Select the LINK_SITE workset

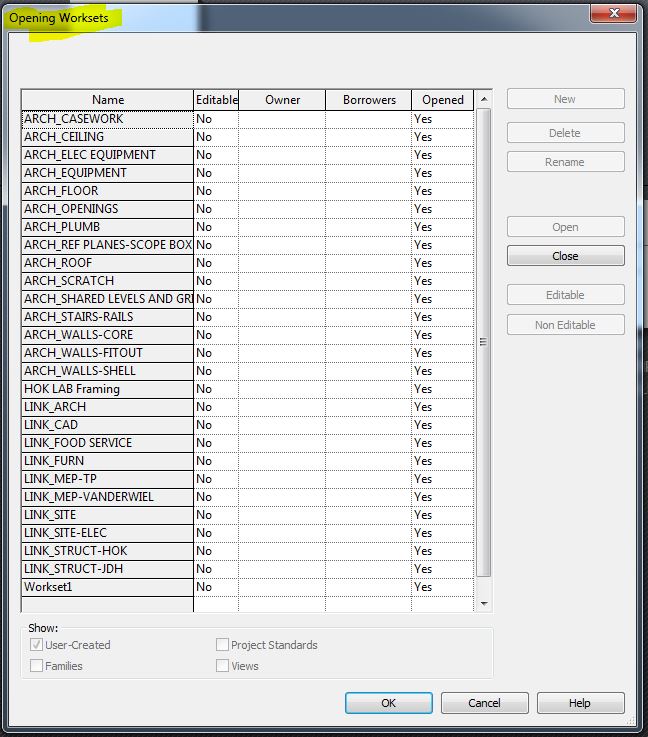(108, 515)
